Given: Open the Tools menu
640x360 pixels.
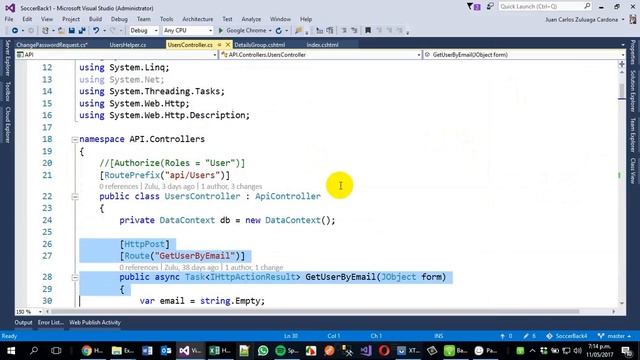Looking at the screenshot, I should click(167, 19).
